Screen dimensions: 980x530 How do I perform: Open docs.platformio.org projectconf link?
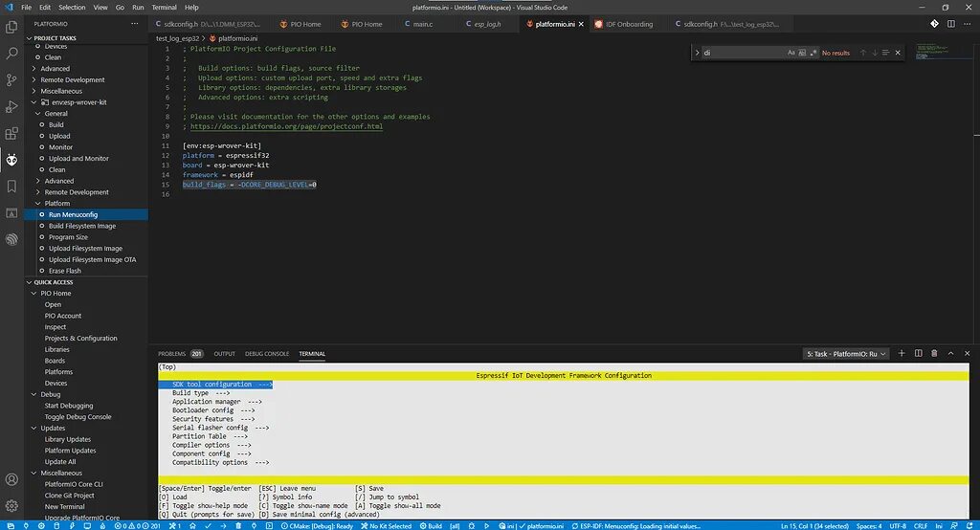pyautogui.click(x=286, y=126)
